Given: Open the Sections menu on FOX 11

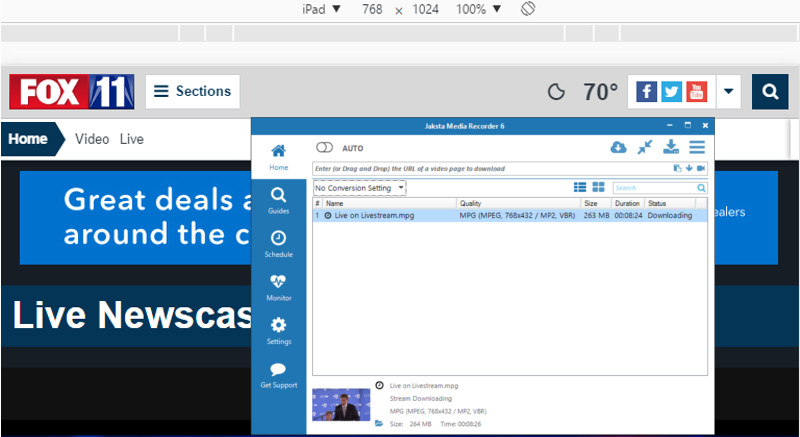Looking at the screenshot, I should (x=193, y=92).
